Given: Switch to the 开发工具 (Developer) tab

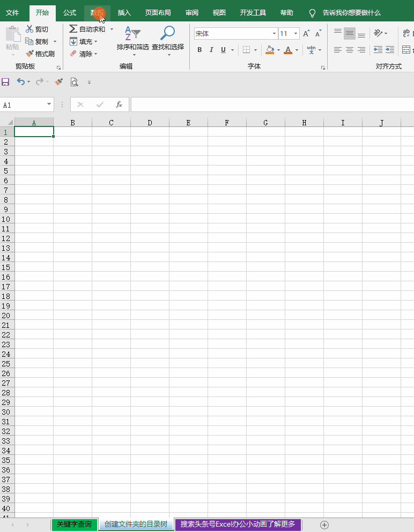Looking at the screenshot, I should click(253, 12).
